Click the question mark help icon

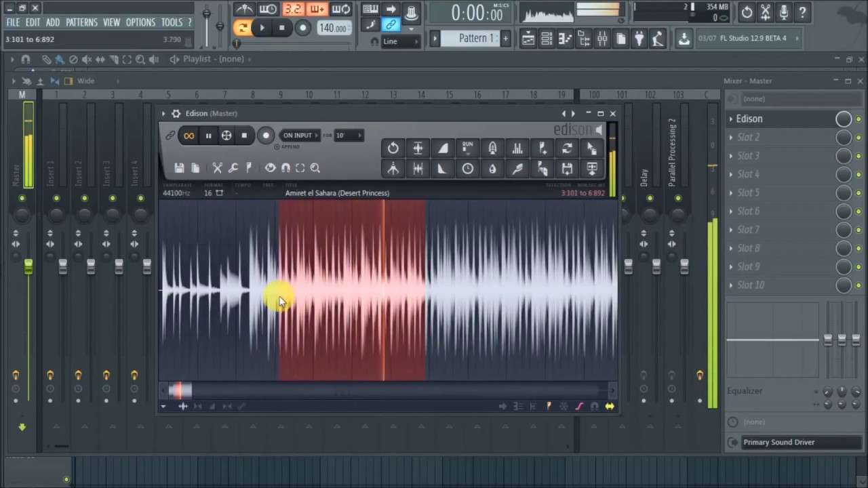802,12
